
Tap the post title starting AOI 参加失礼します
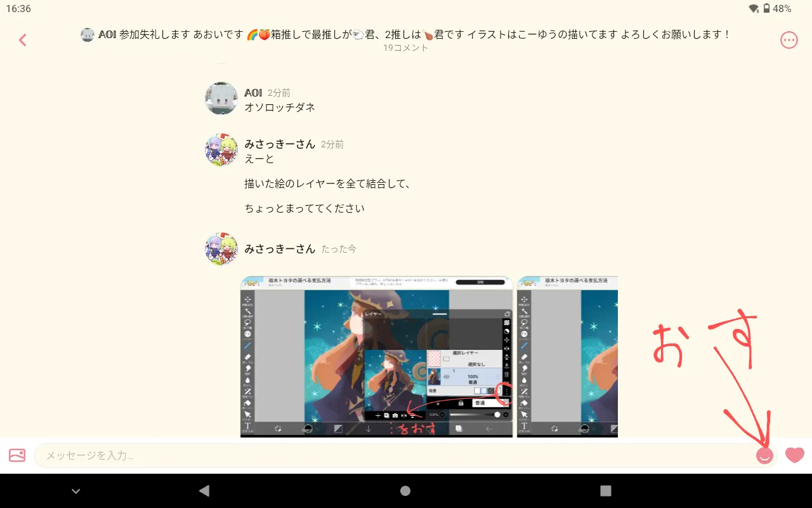click(x=414, y=34)
